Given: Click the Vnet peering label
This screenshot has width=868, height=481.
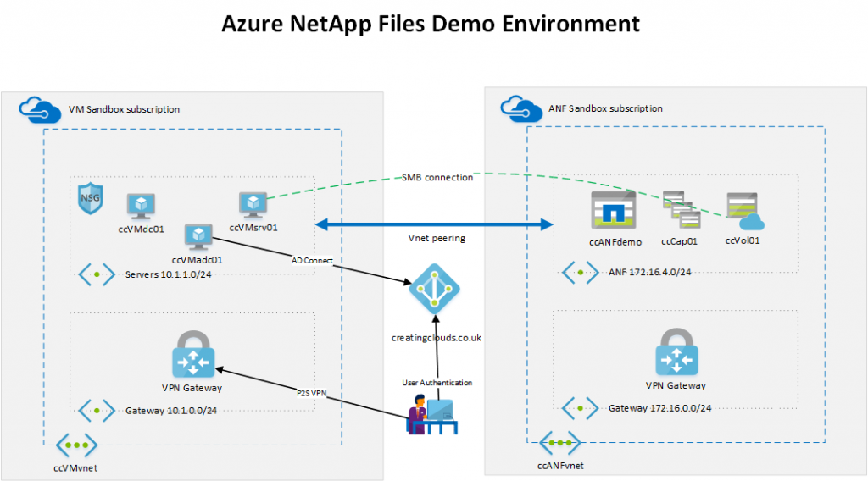Looking at the screenshot, I should [x=435, y=240].
